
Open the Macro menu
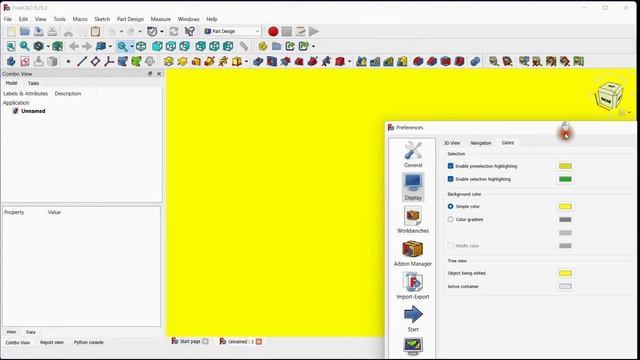pos(80,19)
